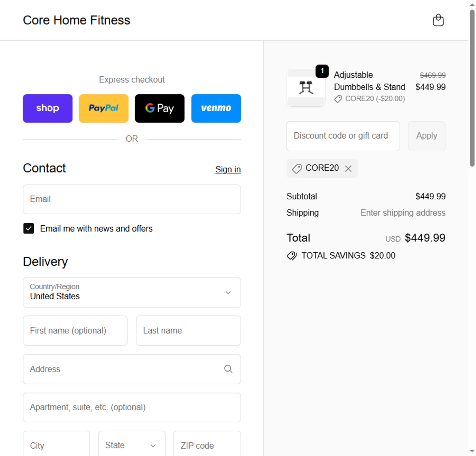Expand the Country/Region dropdown
This screenshot has width=476, height=456.
[x=132, y=292]
